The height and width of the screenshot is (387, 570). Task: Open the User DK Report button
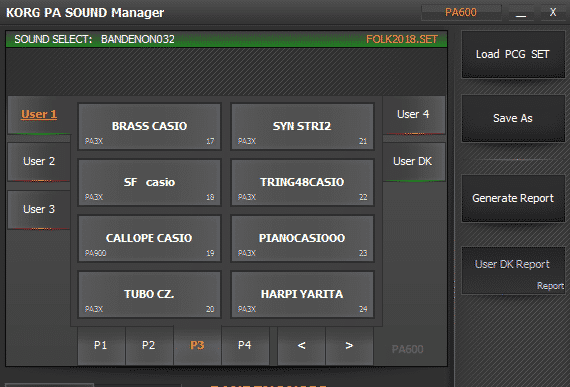point(513,270)
